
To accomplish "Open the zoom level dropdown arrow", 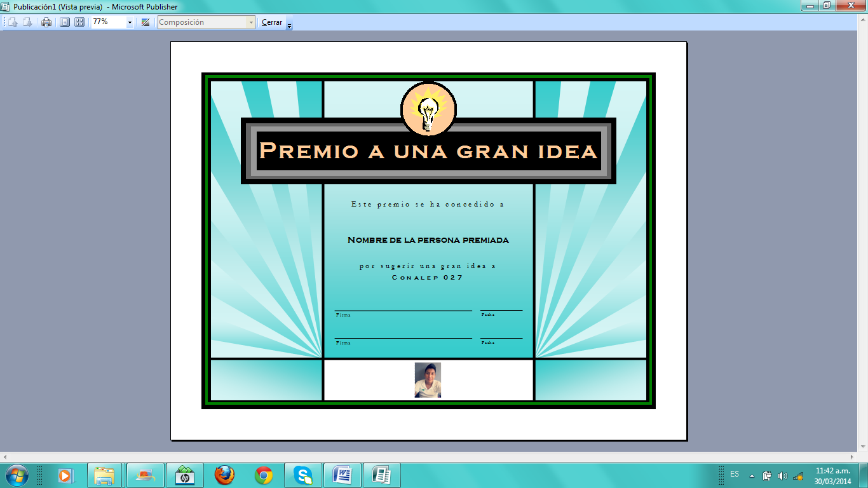I will click(x=130, y=21).
